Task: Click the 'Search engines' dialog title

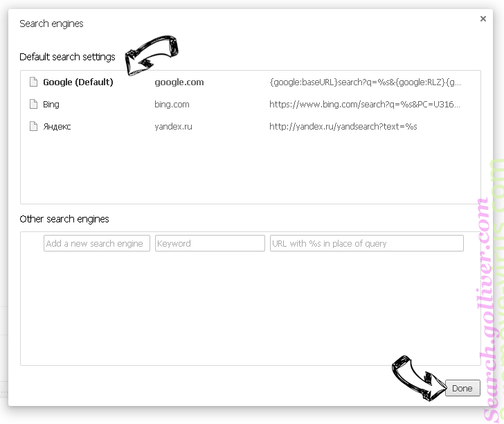Action: click(x=51, y=24)
